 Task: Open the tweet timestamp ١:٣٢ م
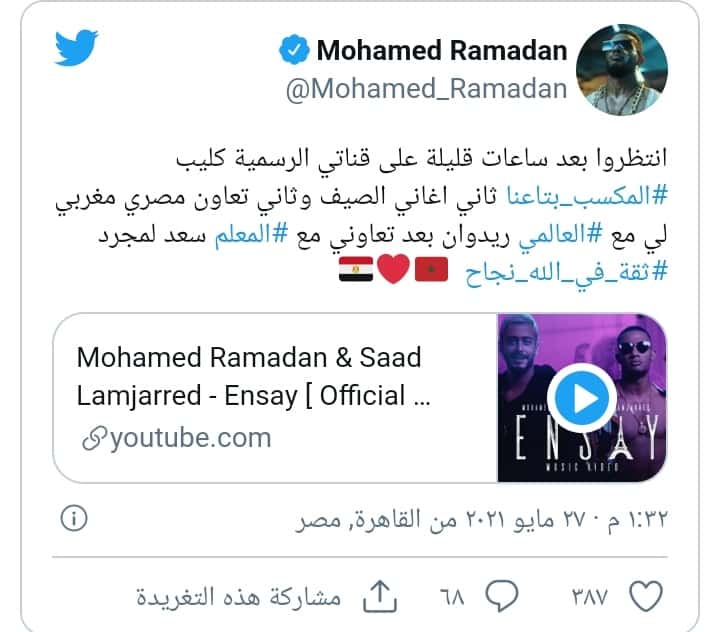pos(637,520)
